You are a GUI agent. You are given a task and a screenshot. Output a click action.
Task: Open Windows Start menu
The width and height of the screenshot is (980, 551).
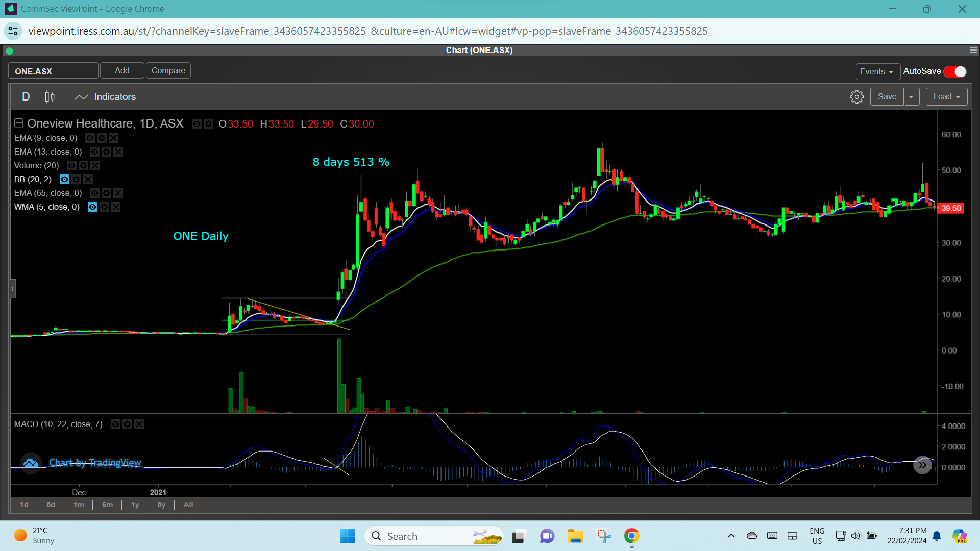348,536
